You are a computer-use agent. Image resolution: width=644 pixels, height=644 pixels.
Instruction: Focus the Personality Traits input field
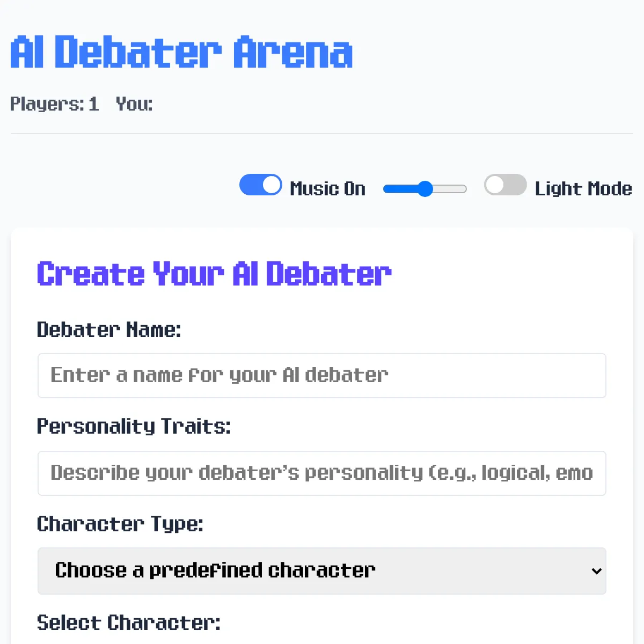tap(322, 473)
